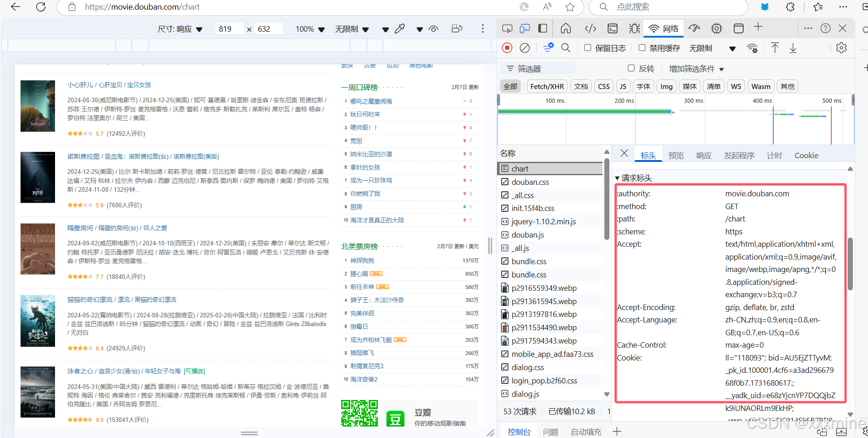Click the eyedropper icon in device toolbar
The width and height of the screenshot is (868, 438).
click(400, 29)
